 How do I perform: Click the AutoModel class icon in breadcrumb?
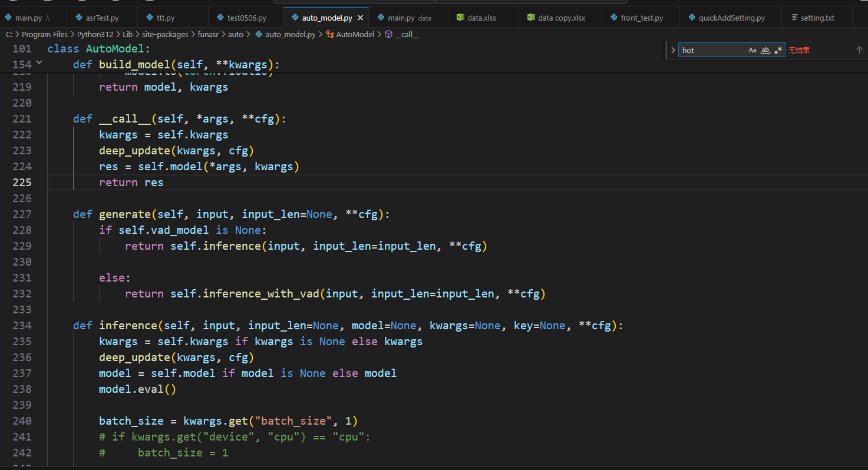click(x=330, y=34)
